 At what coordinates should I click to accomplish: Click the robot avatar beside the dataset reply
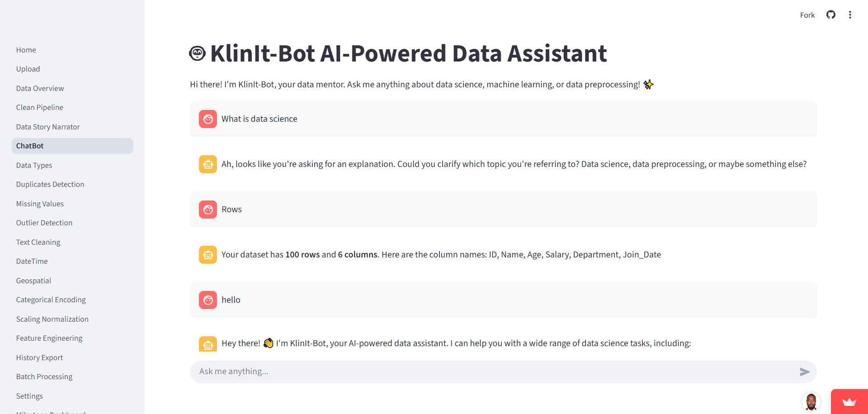tap(208, 254)
